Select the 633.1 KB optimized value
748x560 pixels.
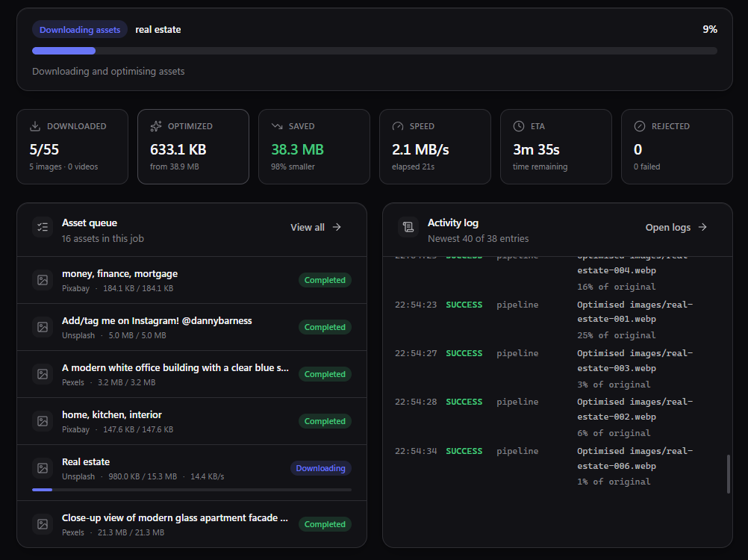178,150
